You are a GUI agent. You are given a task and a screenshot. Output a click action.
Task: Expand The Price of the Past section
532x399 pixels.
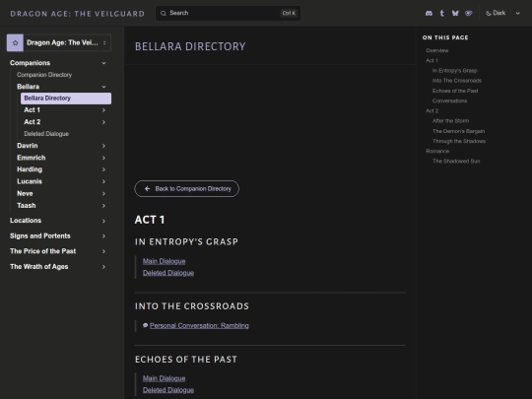[x=103, y=251]
